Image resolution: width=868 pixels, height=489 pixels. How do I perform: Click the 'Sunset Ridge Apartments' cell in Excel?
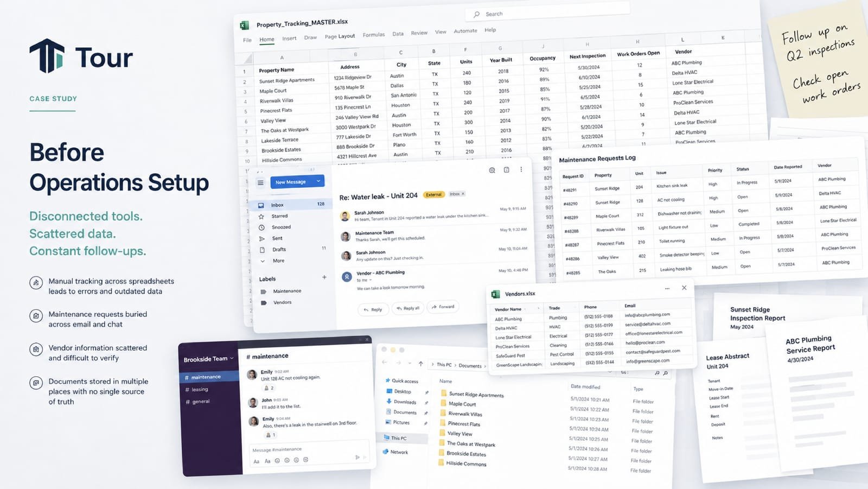pyautogui.click(x=287, y=80)
